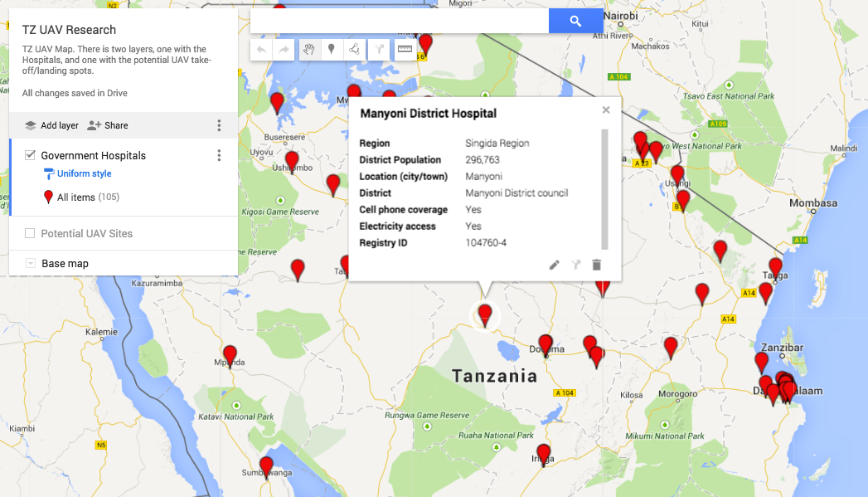868x497 pixels.
Task: Click the undo arrow in map toolbar
Action: (262, 50)
